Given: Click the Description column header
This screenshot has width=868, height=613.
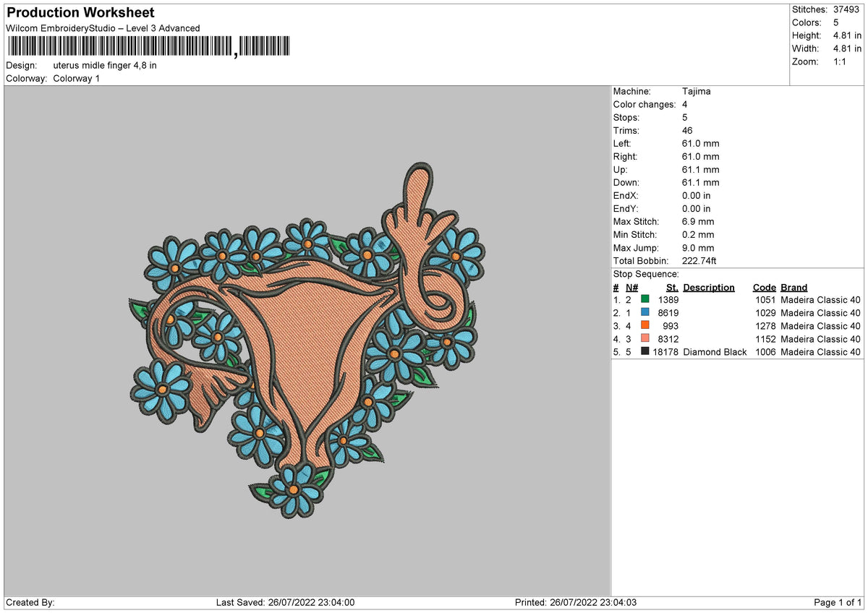Looking at the screenshot, I should point(708,287).
